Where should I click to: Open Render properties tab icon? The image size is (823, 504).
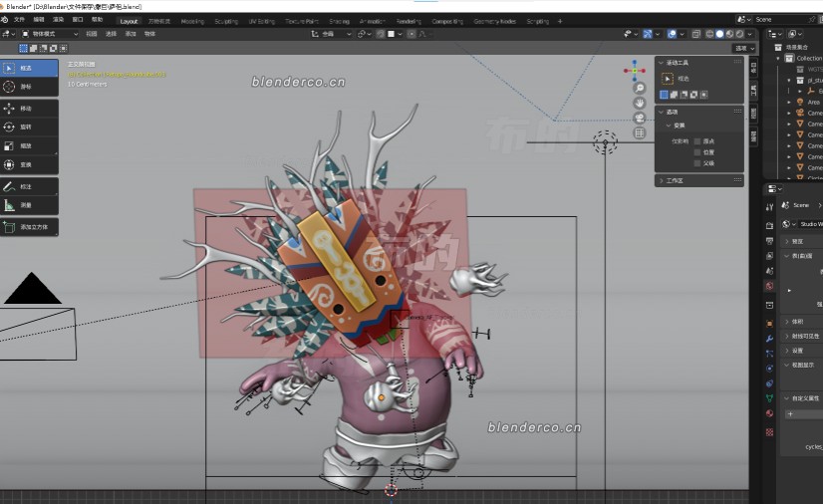(x=769, y=225)
